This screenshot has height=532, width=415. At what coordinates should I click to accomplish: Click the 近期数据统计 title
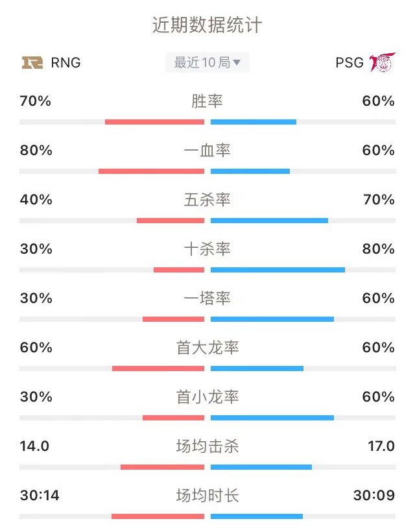pyautogui.click(x=207, y=25)
